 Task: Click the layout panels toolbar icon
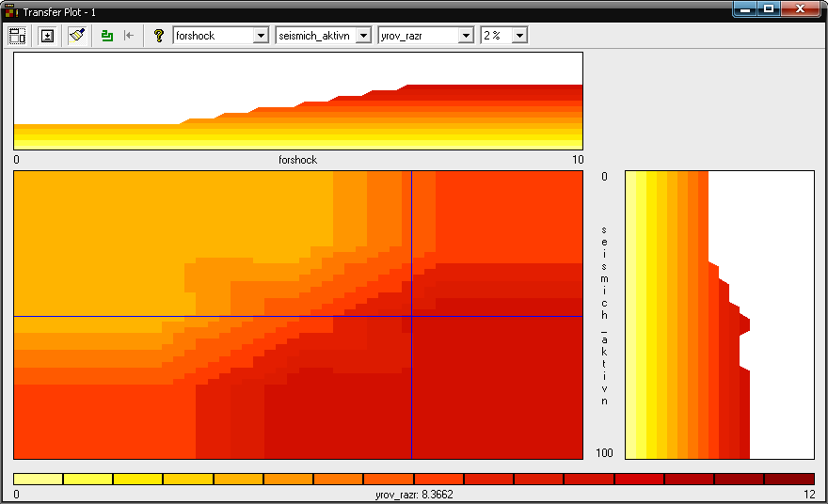coord(18,36)
